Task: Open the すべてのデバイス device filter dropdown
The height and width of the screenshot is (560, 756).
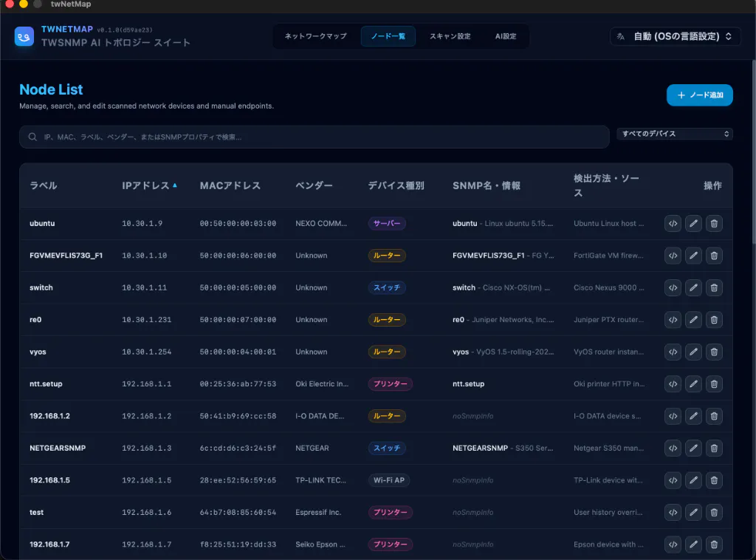Action: click(675, 134)
